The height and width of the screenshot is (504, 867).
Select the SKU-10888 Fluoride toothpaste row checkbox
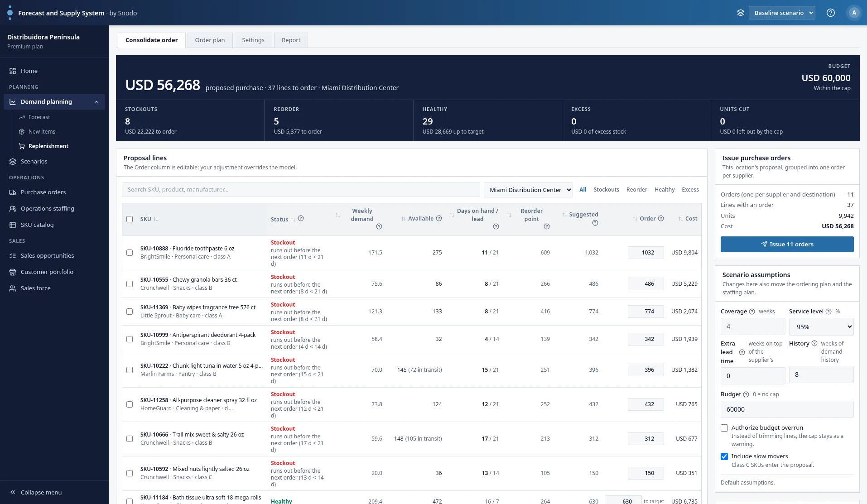(x=130, y=253)
